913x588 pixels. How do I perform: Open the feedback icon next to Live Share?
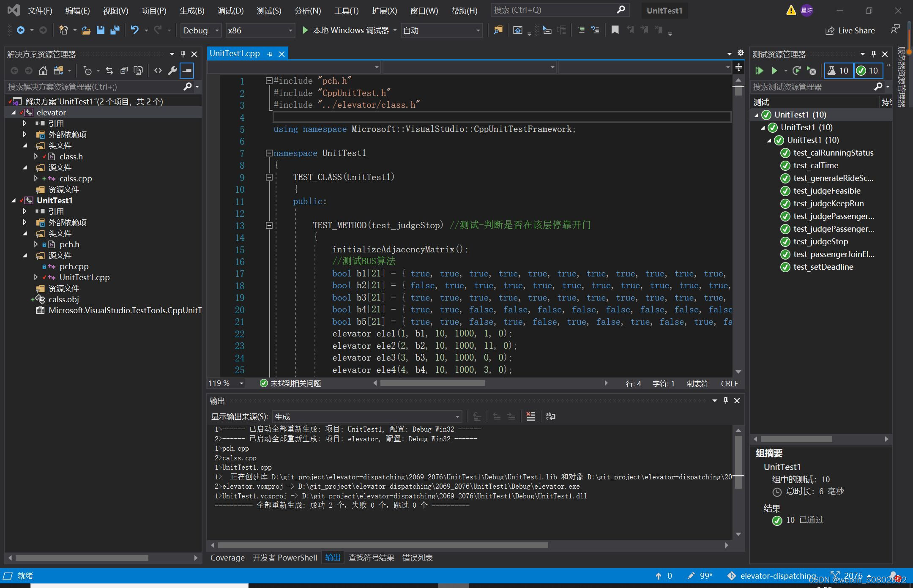click(895, 30)
